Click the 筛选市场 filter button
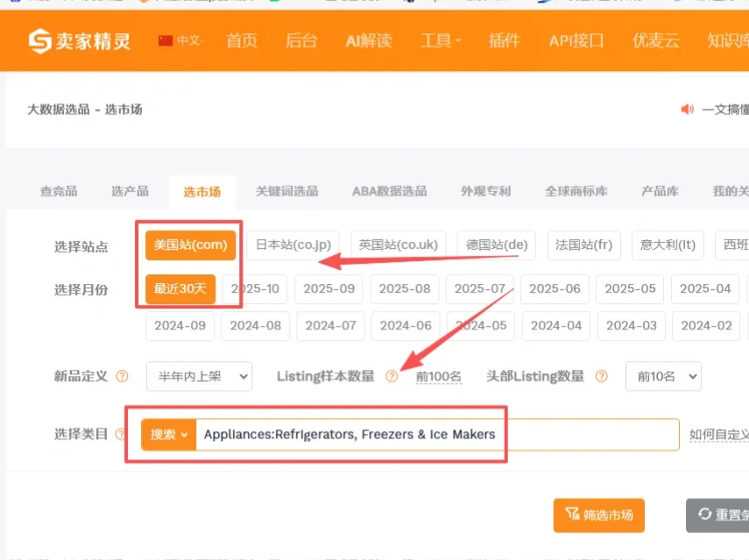This screenshot has width=749, height=560. click(599, 515)
